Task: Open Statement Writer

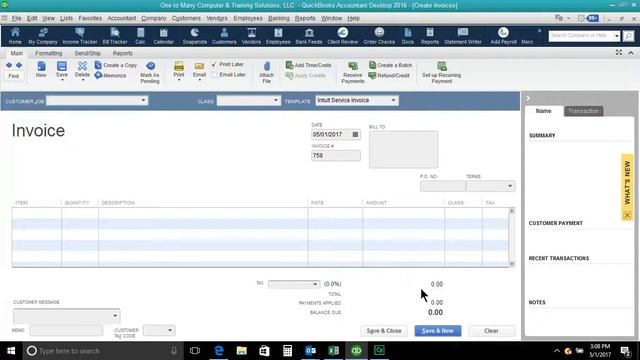Action: coord(463,36)
